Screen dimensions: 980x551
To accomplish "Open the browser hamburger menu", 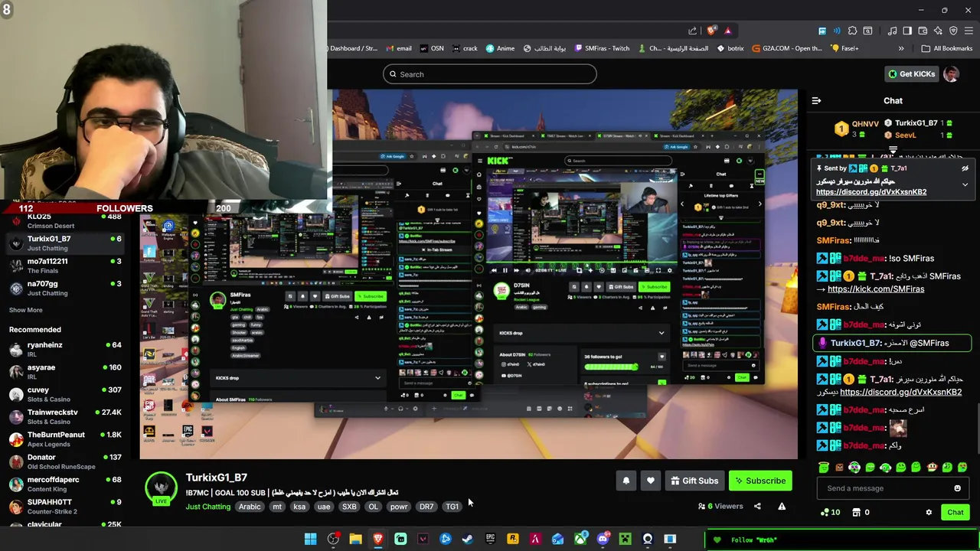I will point(969,31).
